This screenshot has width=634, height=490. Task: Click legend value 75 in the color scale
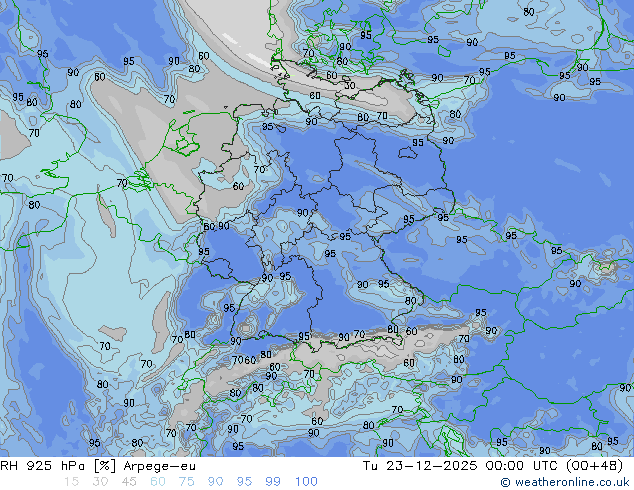186,482
